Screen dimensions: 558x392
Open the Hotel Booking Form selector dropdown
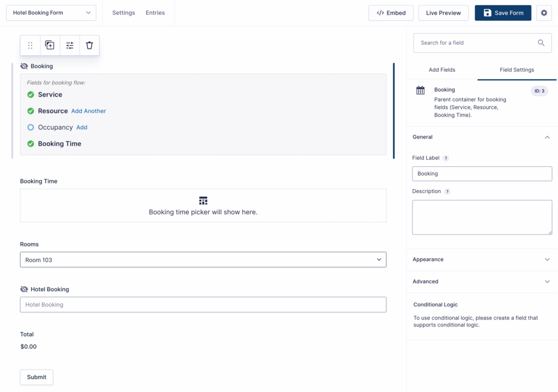coord(51,13)
